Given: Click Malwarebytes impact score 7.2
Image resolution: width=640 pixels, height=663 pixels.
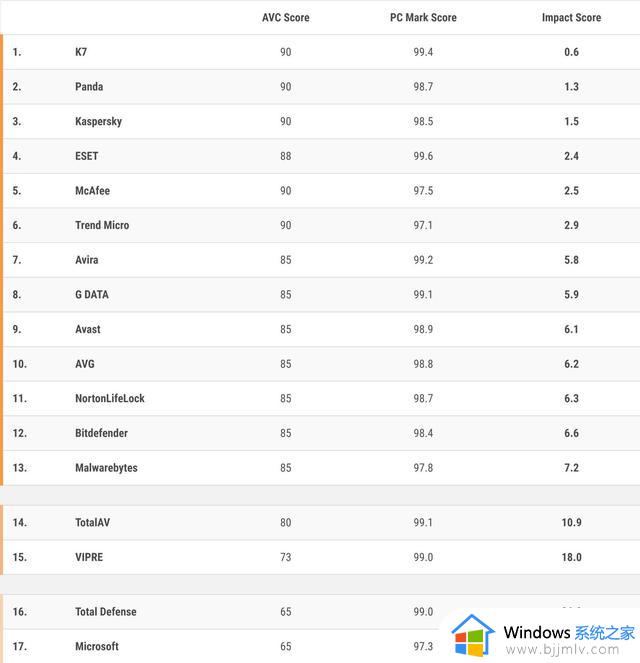Looking at the screenshot, I should (572, 468).
